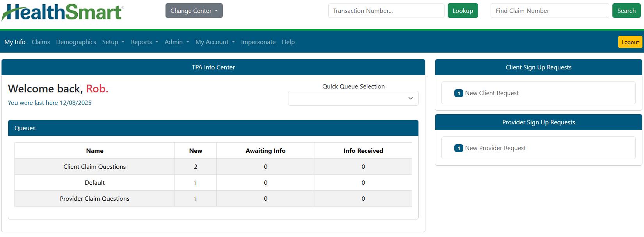644x237 pixels.
Task: Open the Demographics page
Action: tap(76, 42)
